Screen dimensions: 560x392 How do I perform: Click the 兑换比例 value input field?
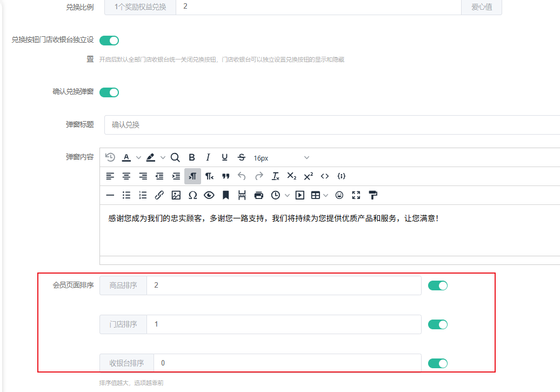(x=318, y=6)
